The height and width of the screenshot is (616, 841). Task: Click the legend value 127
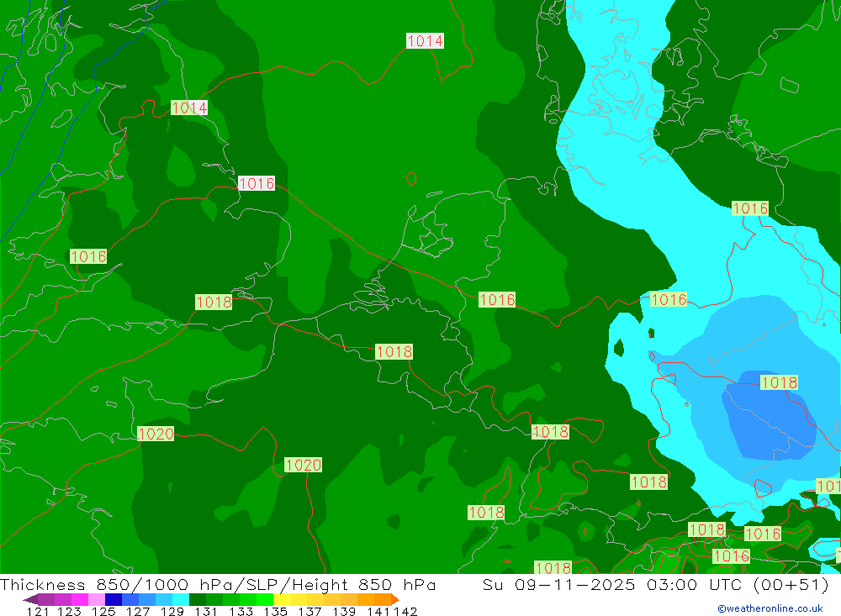tap(139, 611)
